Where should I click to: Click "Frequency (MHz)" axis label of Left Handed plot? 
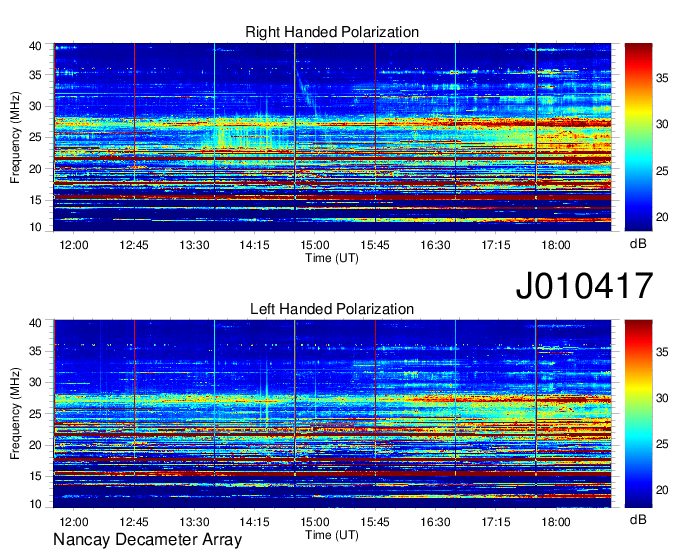(x=15, y=414)
